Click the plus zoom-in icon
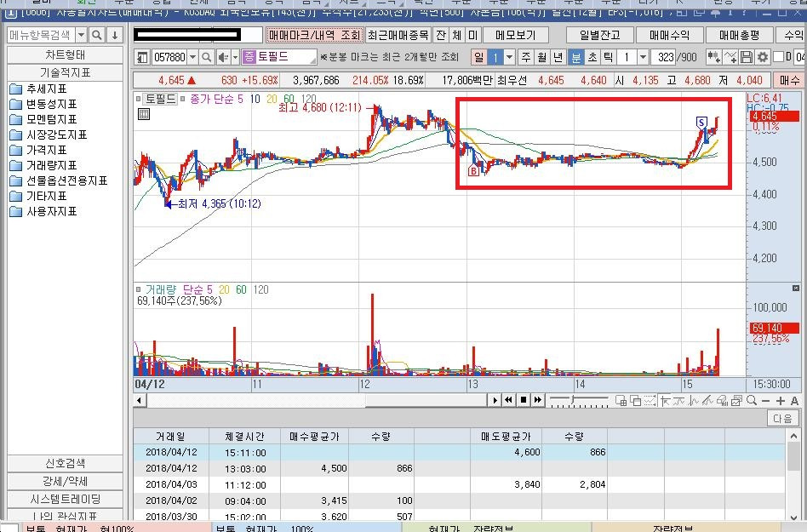Image resolution: width=807 pixels, height=532 pixels. pyautogui.click(x=781, y=401)
